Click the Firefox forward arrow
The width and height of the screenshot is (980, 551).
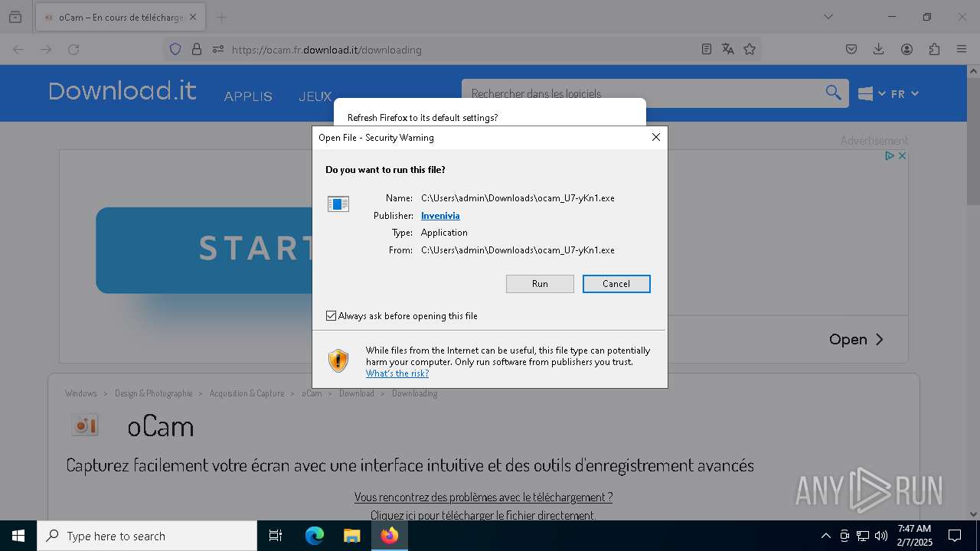point(46,49)
